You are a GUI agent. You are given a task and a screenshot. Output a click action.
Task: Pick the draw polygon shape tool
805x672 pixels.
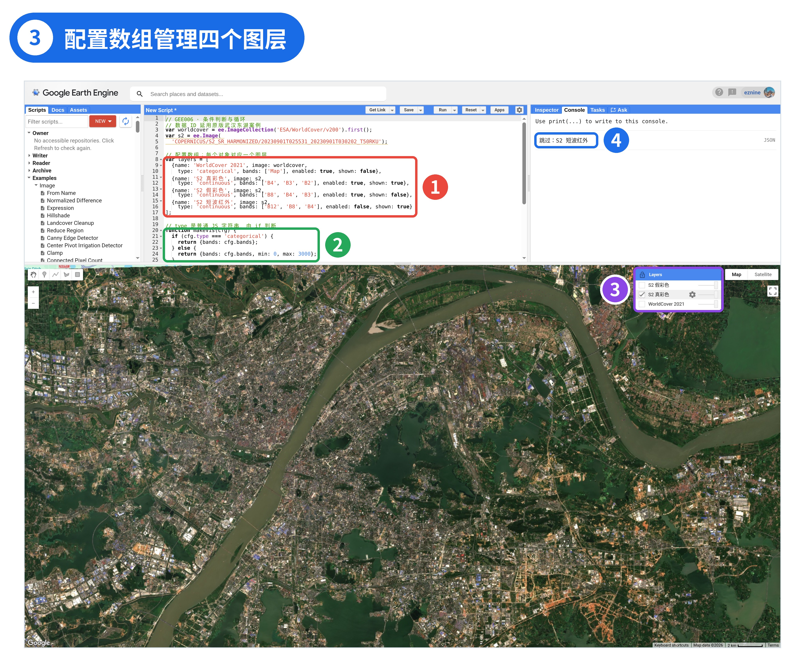67,274
